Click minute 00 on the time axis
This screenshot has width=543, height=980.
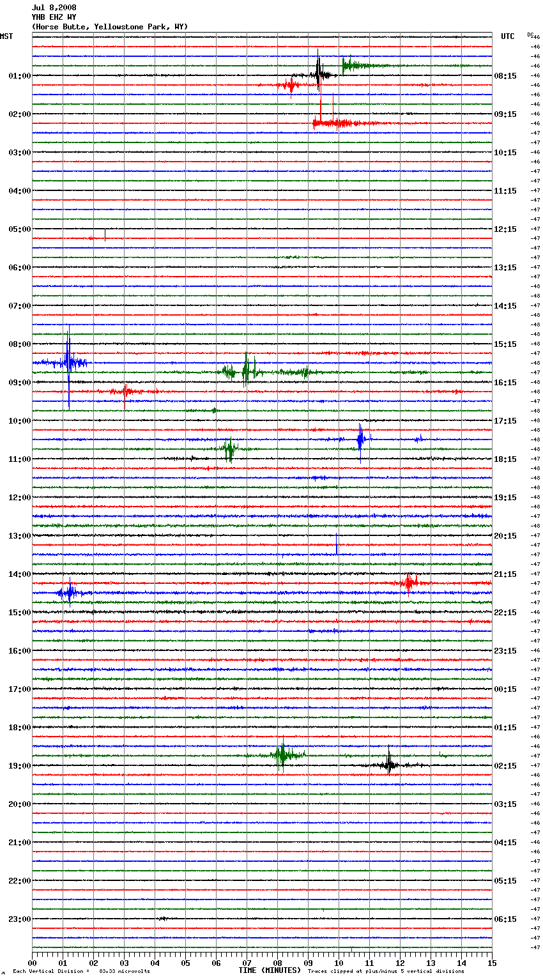[32, 963]
